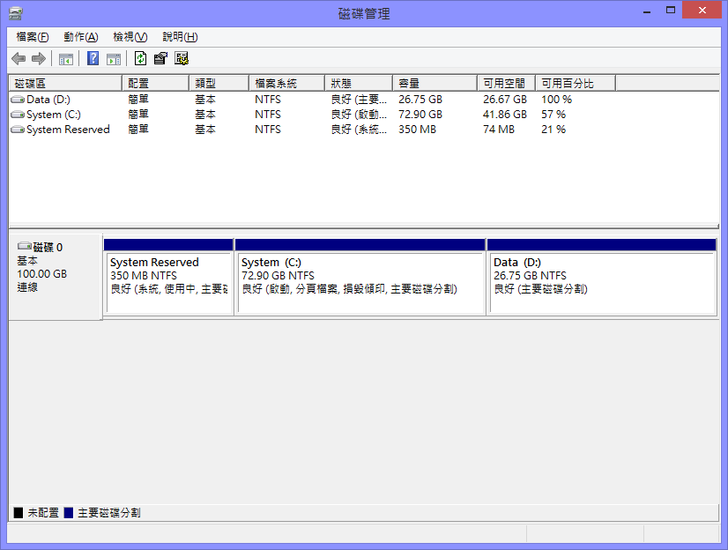The image size is (728, 550).
Task: Click the Forward arrow toolbar icon
Action: [x=39, y=59]
